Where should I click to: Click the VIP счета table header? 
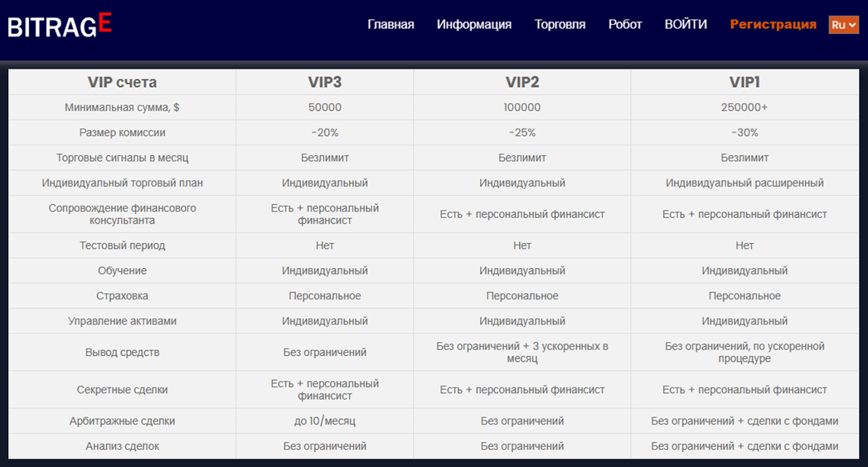[x=122, y=82]
